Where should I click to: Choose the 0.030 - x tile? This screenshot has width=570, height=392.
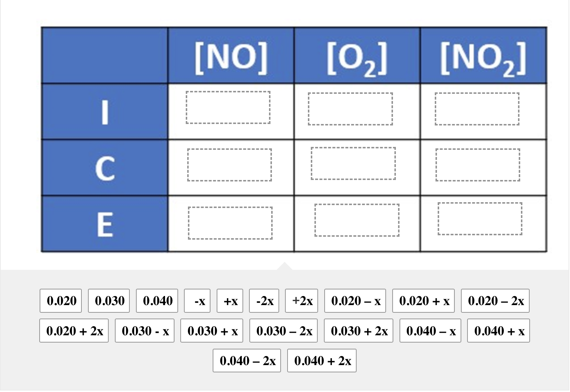[x=144, y=331]
